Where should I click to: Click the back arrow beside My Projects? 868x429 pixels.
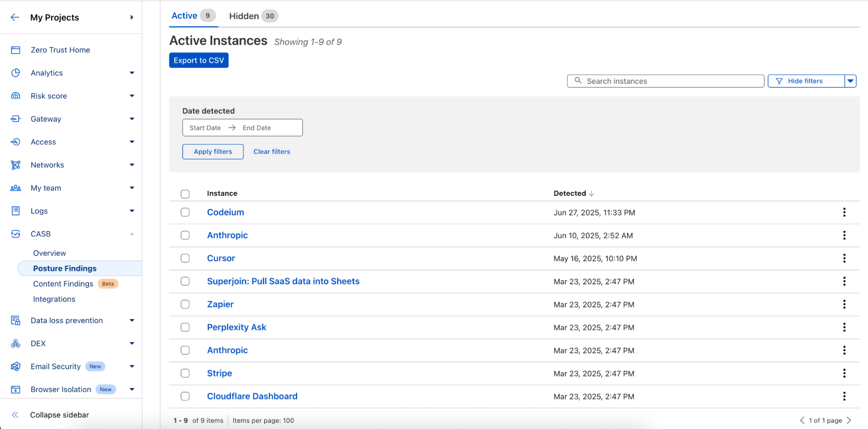(x=15, y=17)
